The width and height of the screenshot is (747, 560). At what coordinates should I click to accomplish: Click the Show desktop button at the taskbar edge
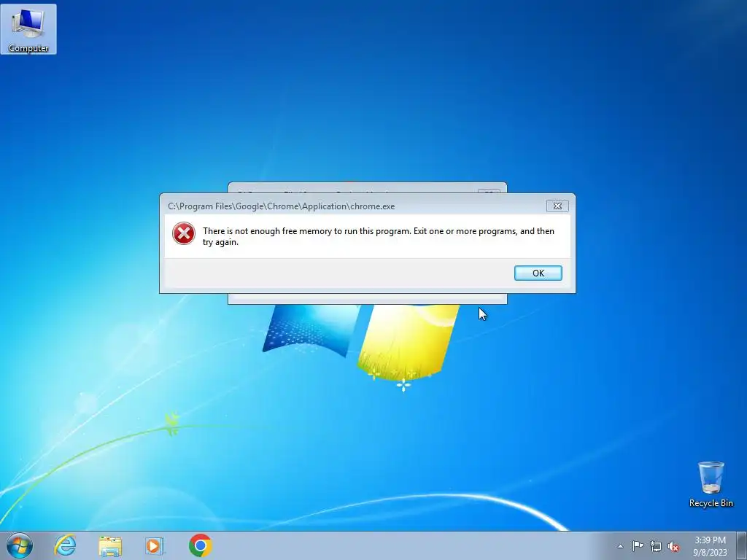tap(742, 545)
